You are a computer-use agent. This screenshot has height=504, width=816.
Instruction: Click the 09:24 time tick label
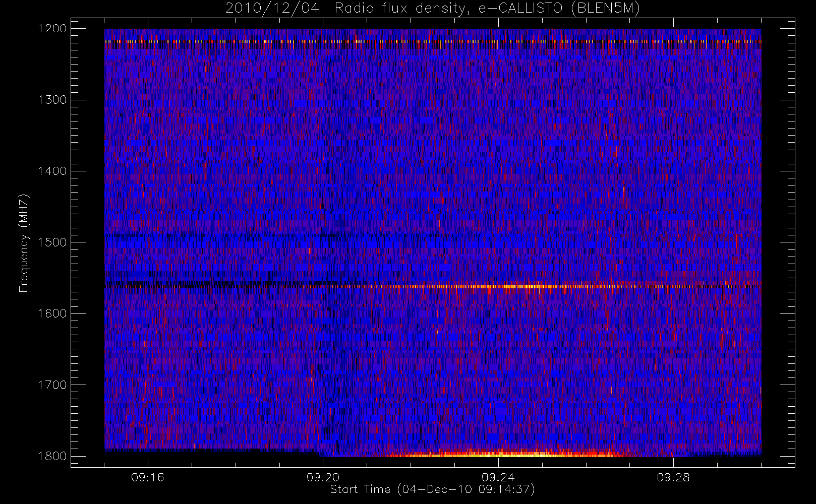click(x=498, y=477)
